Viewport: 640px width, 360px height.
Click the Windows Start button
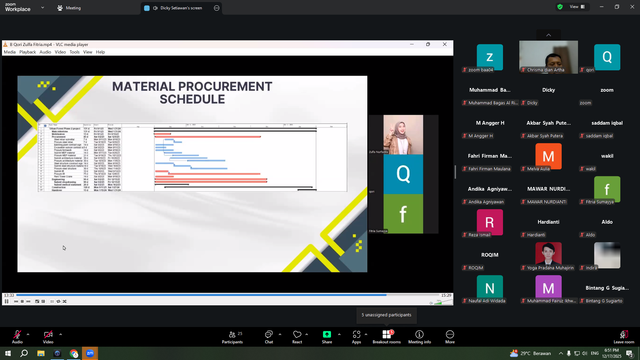tap(8, 353)
